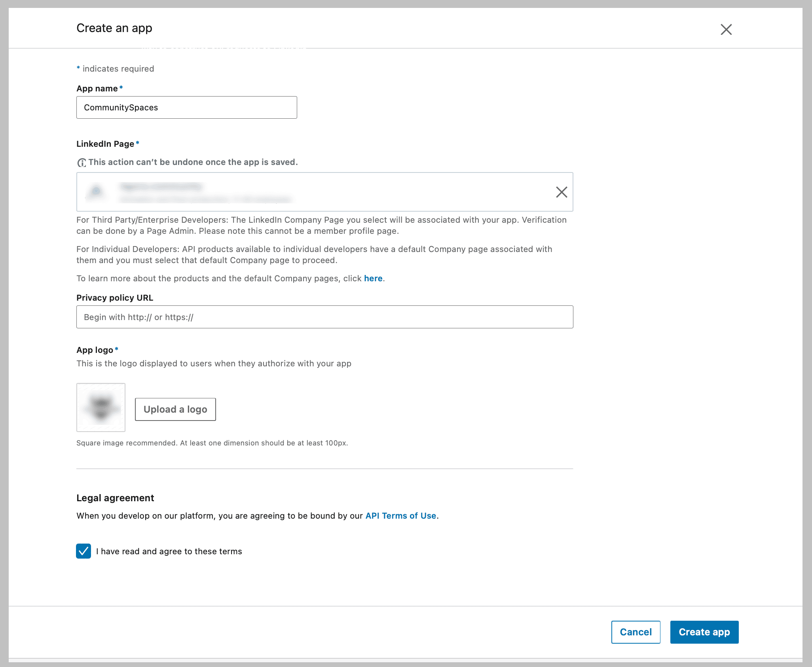Click the 'I have read and agree' label text
Image resolution: width=812 pixels, height=667 pixels.
169,551
